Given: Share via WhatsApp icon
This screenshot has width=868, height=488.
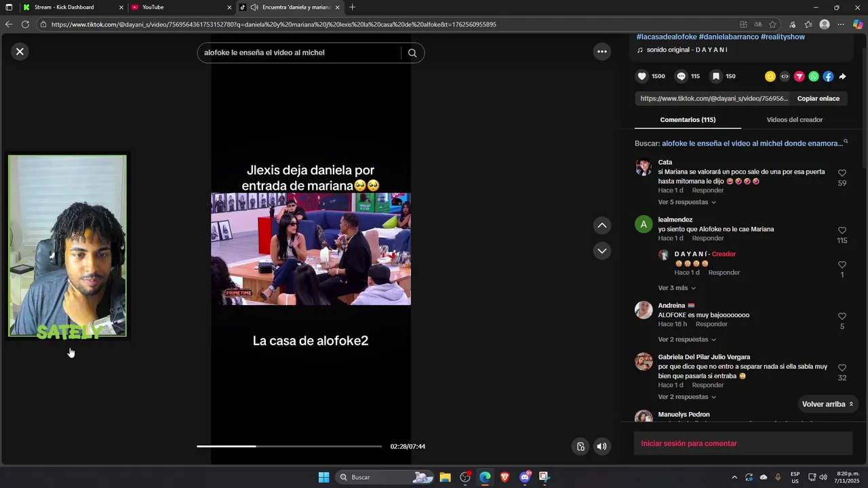Looking at the screenshot, I should 814,77.
